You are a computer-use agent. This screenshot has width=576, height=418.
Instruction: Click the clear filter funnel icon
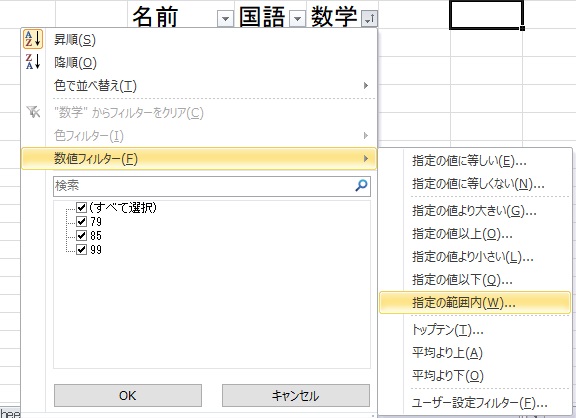[x=33, y=112]
